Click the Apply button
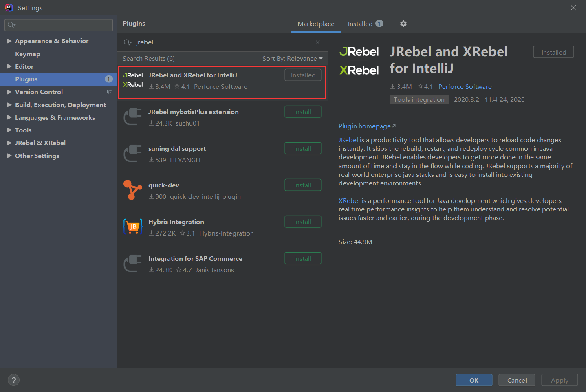This screenshot has height=392, width=586. pyautogui.click(x=560, y=380)
